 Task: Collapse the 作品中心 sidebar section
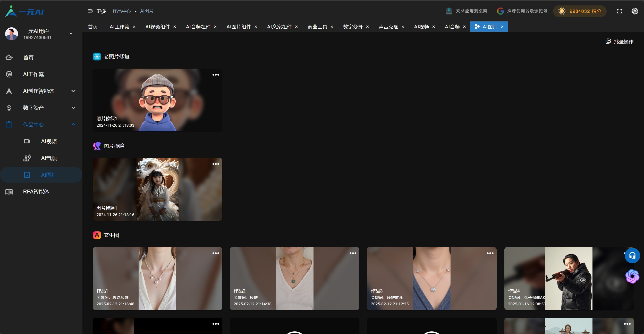73,125
